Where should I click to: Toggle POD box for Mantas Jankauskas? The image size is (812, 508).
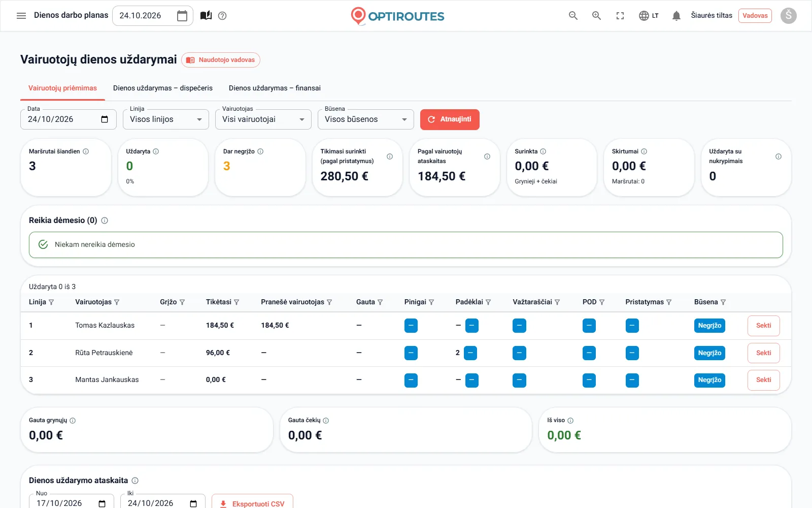pos(589,380)
